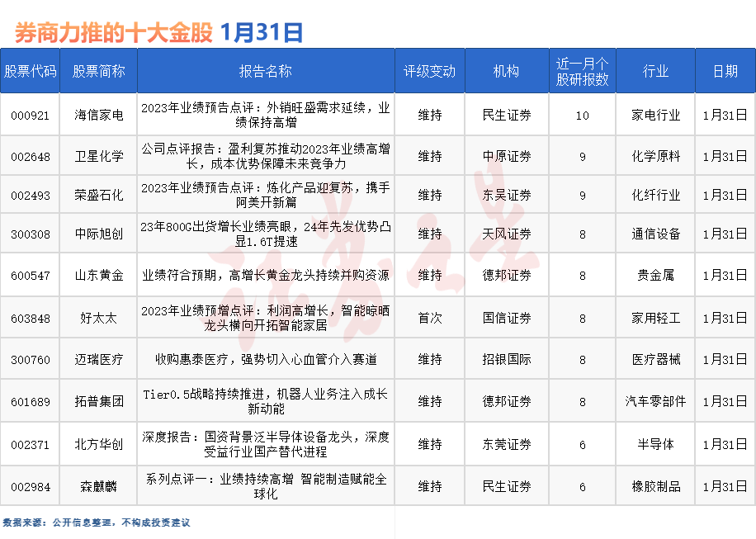Select stock code 000921
Viewport: 756px width, 539px height.
point(30,114)
